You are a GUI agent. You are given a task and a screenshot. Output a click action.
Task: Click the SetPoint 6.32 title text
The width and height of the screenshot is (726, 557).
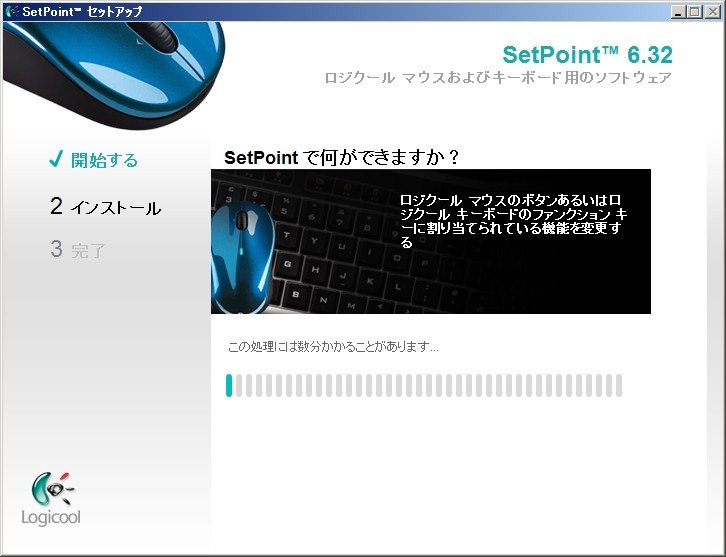tap(587, 55)
